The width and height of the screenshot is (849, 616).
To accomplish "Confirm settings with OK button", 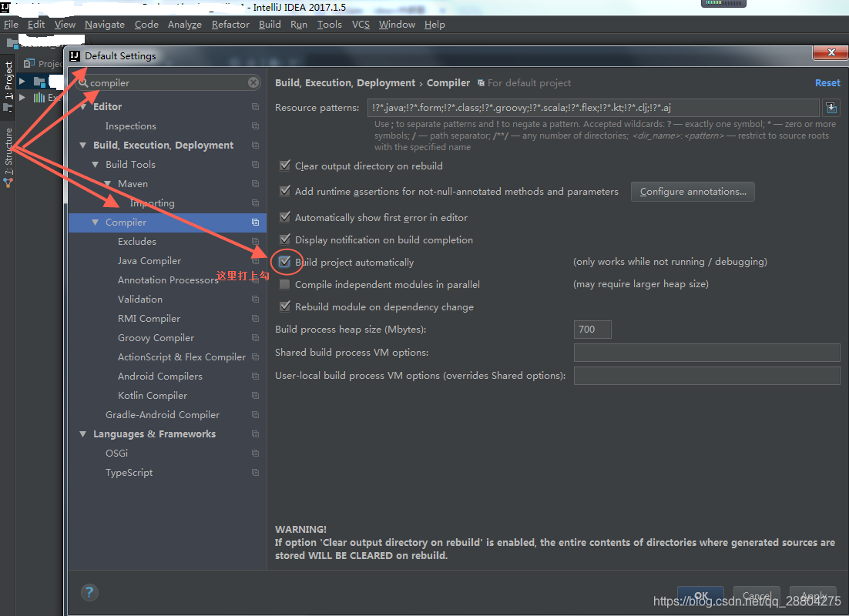I will (x=700, y=596).
